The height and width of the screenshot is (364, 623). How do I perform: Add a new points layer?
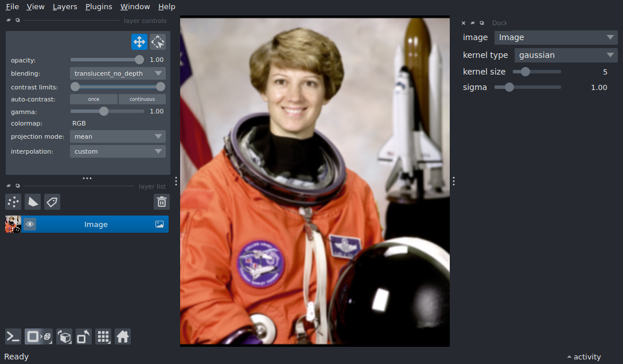(13, 202)
